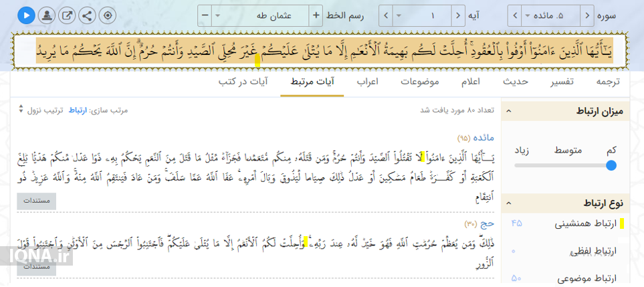Image resolution: width=644 pixels, height=287 pixels.
Task: Decrease font size with minus button
Action: pos(205,15)
